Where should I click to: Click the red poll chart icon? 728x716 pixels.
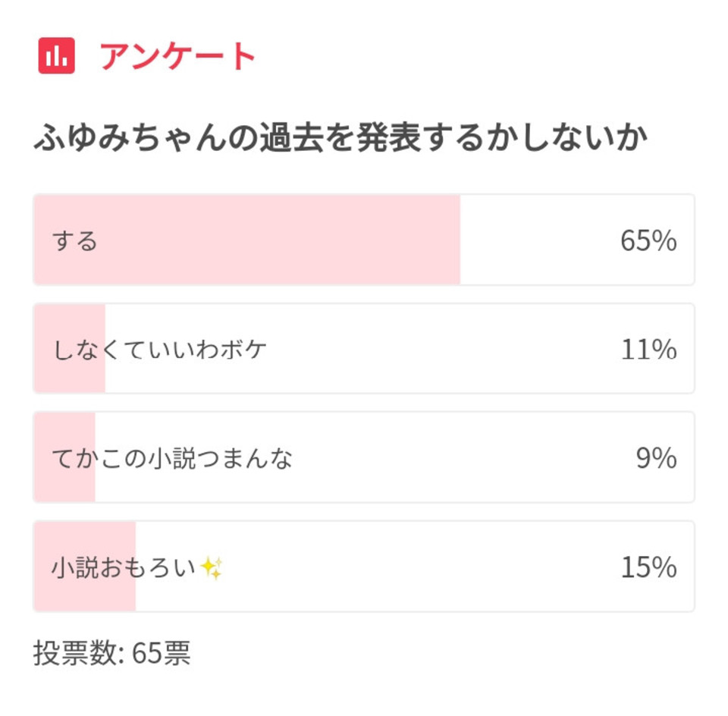56,55
